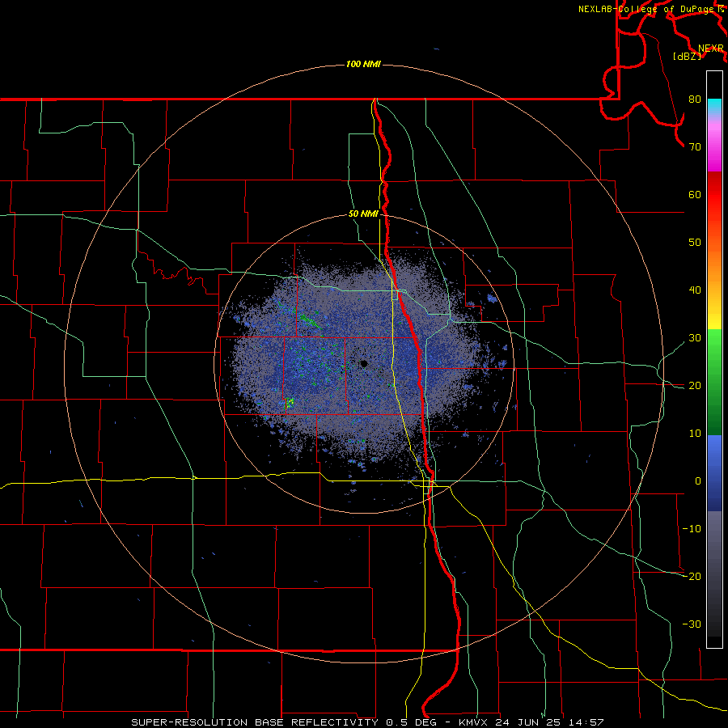Click the 80 dBZ scale value

coord(695,99)
